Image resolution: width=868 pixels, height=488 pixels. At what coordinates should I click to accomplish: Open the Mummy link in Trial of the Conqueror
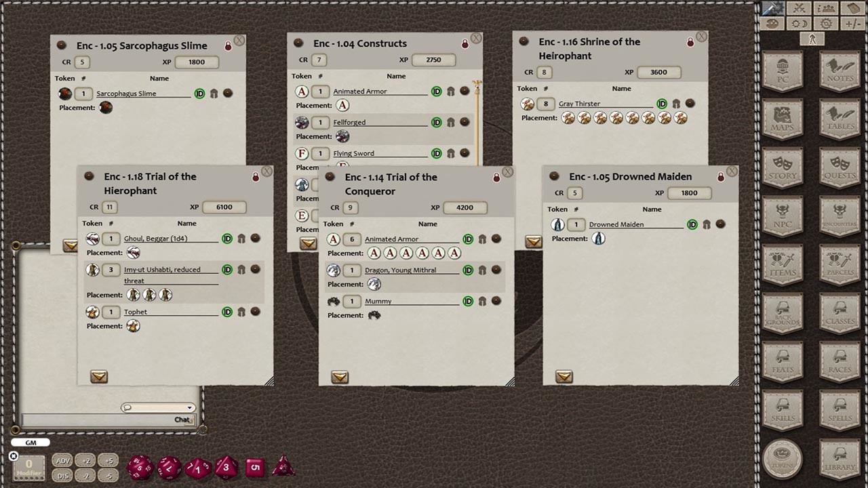coord(378,301)
